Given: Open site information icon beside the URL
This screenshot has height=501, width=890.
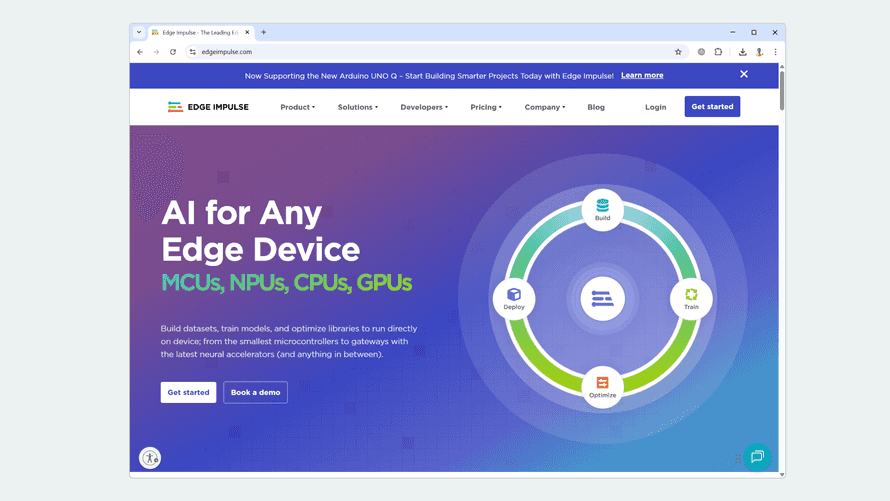Looking at the screenshot, I should click(193, 52).
